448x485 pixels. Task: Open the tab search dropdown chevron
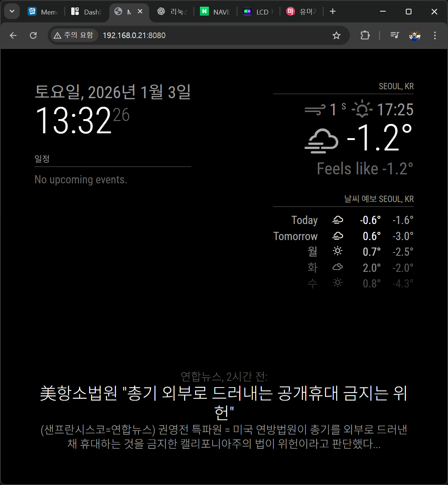point(12,12)
